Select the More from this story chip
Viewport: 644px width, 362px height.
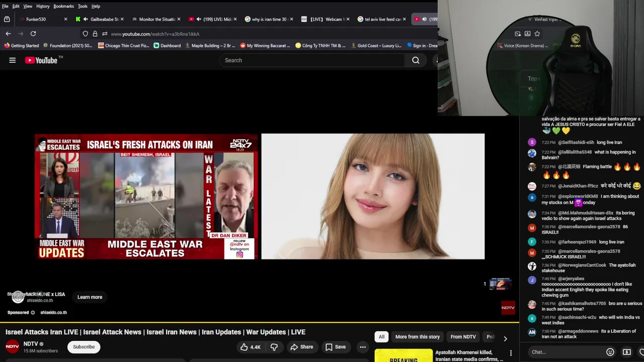(418, 337)
